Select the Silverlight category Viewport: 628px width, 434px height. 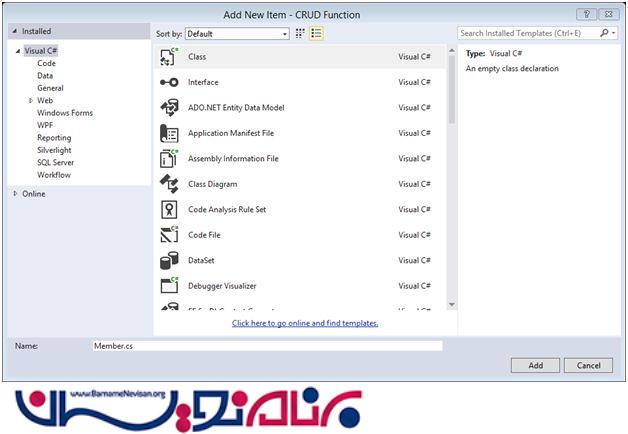[x=55, y=150]
